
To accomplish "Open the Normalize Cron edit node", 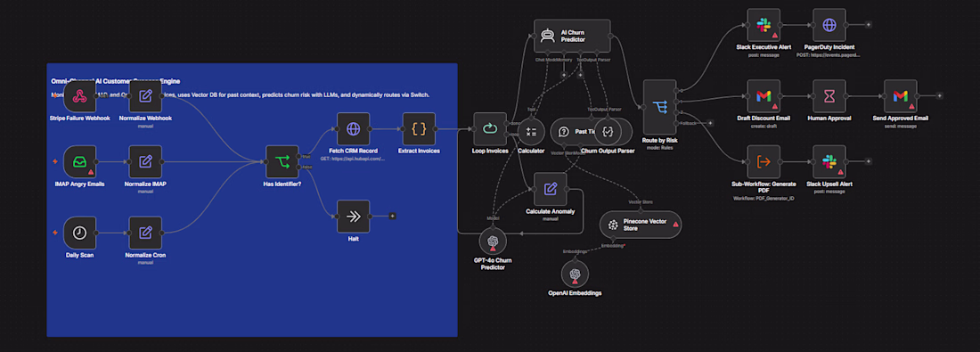I will (145, 233).
